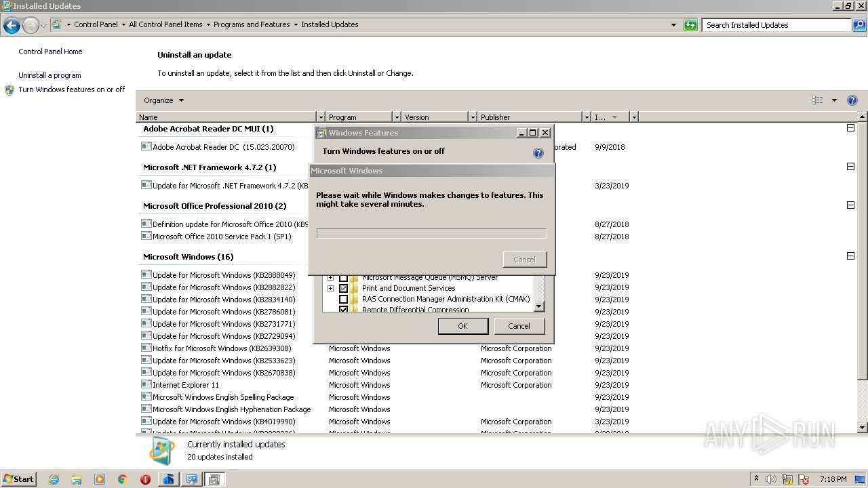Click Control Panel breadcrumb
The image size is (868, 488).
(x=96, y=24)
